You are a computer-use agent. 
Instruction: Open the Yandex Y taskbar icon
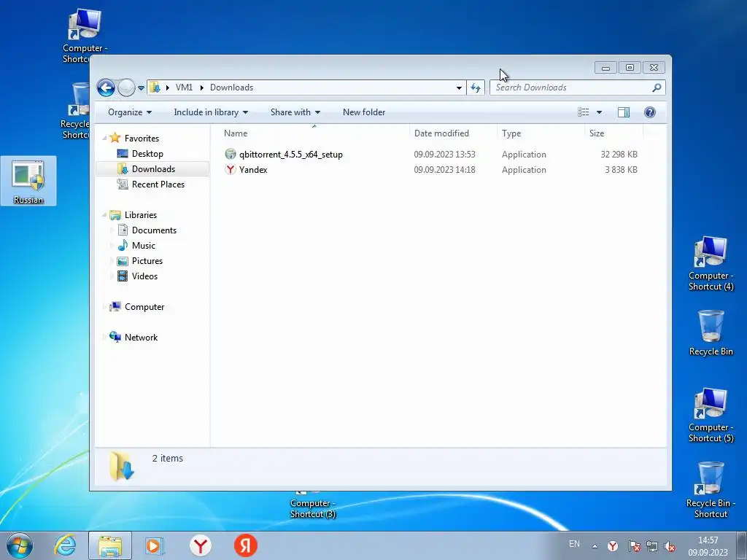coord(201,545)
